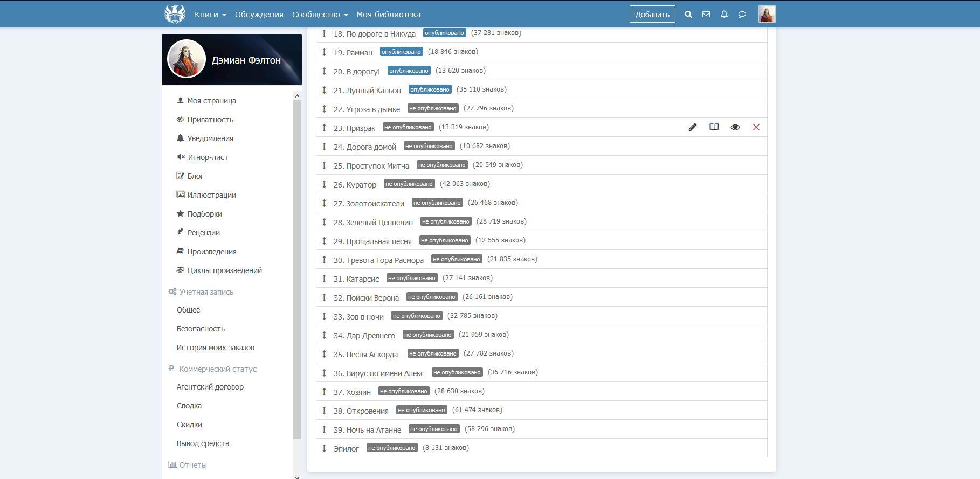Click the site eagle logo
Screen dimensions: 980x479
[175, 14]
